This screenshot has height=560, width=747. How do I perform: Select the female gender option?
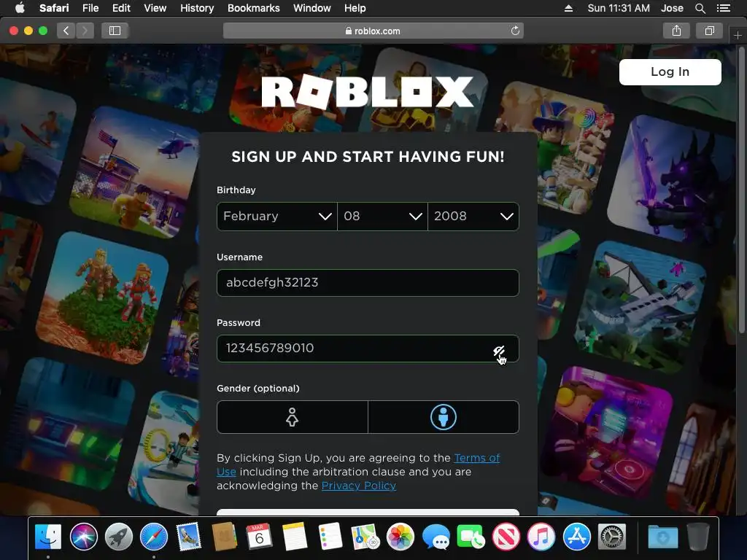pyautogui.click(x=292, y=417)
